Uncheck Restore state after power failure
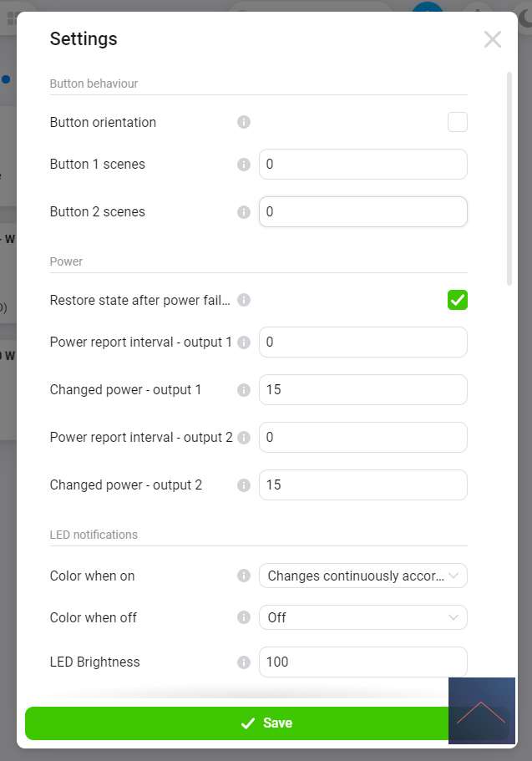The image size is (532, 761). 458,300
